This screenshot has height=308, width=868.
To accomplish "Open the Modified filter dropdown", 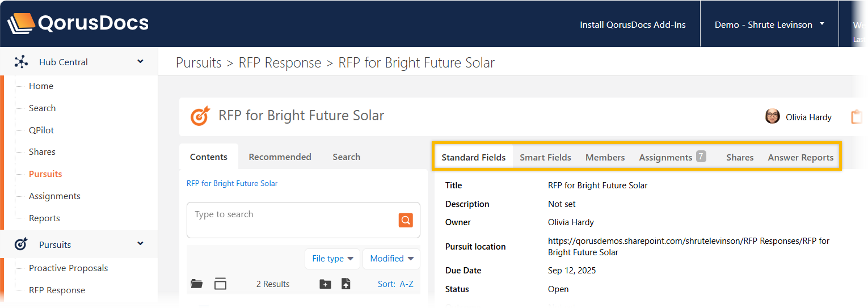I will 391,259.
